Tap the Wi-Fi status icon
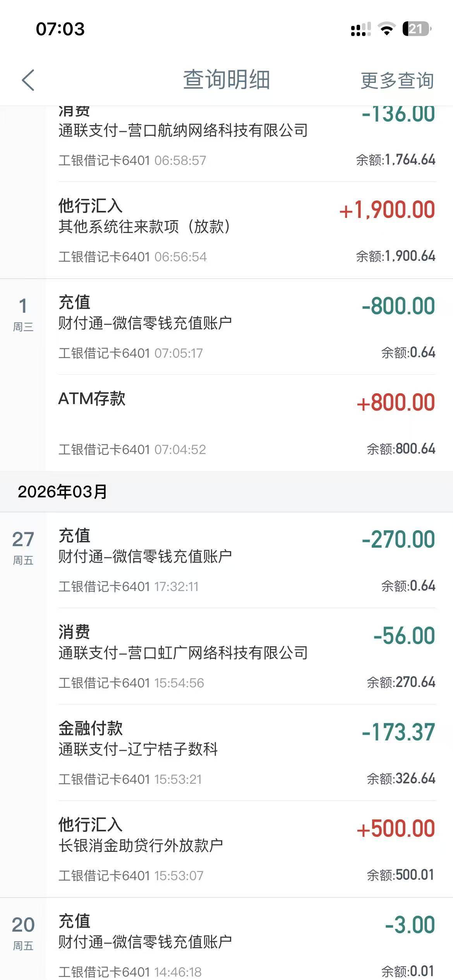Image resolution: width=453 pixels, height=980 pixels. coord(386,29)
